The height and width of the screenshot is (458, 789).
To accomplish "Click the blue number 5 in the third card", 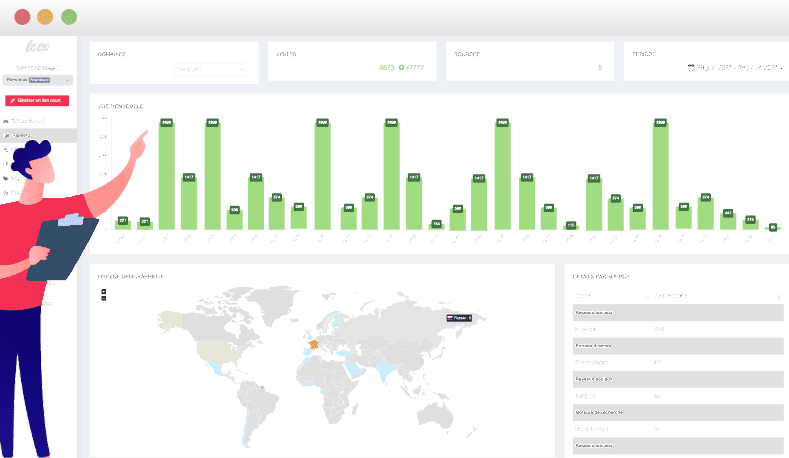I will pos(600,67).
